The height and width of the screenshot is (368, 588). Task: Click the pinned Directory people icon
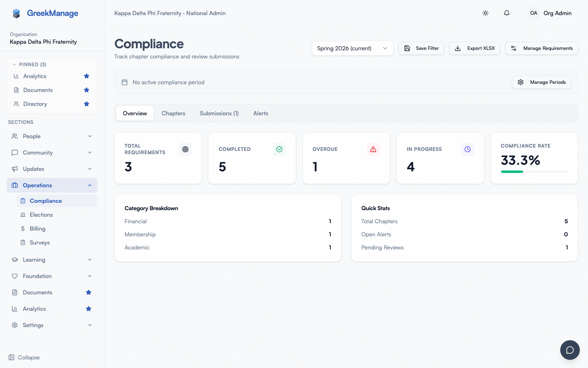16,104
